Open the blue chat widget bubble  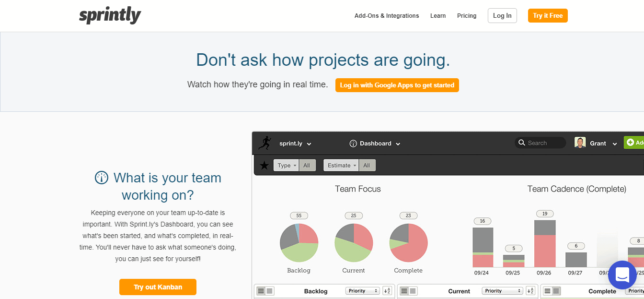622,275
